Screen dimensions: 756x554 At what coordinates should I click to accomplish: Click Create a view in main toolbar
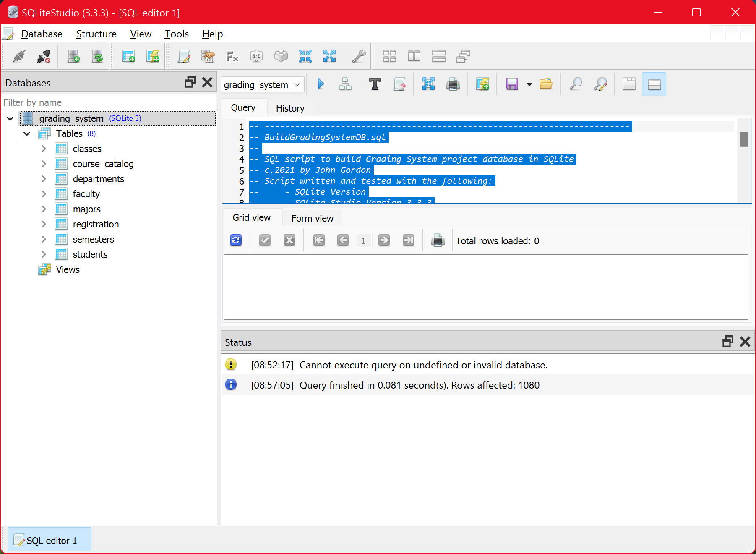152,56
